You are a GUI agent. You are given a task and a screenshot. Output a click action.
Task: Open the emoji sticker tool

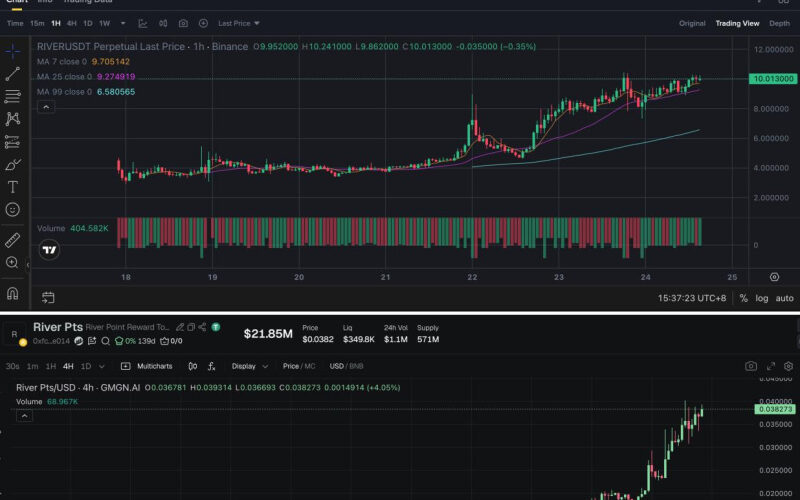click(13, 210)
